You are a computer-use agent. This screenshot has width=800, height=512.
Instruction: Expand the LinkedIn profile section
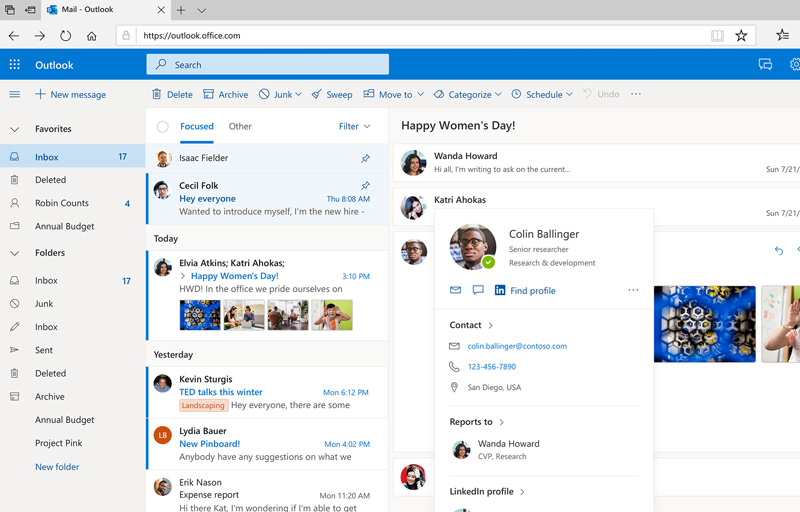(522, 492)
